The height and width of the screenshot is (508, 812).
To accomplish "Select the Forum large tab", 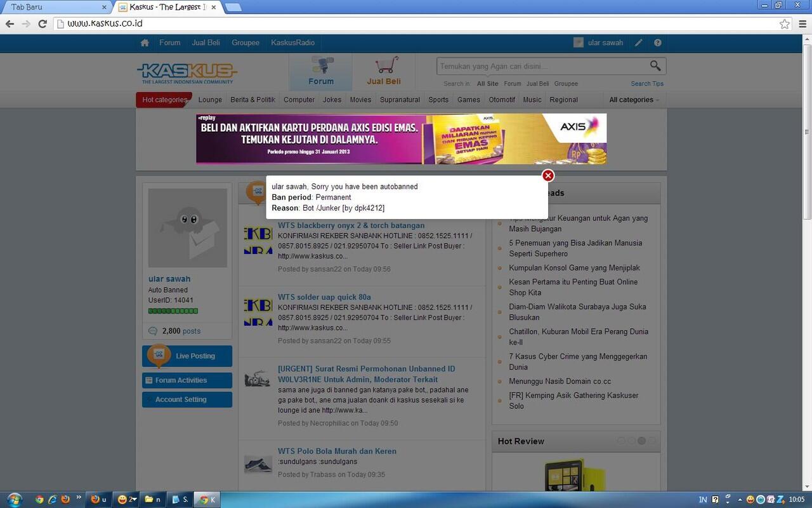I will 321,72.
